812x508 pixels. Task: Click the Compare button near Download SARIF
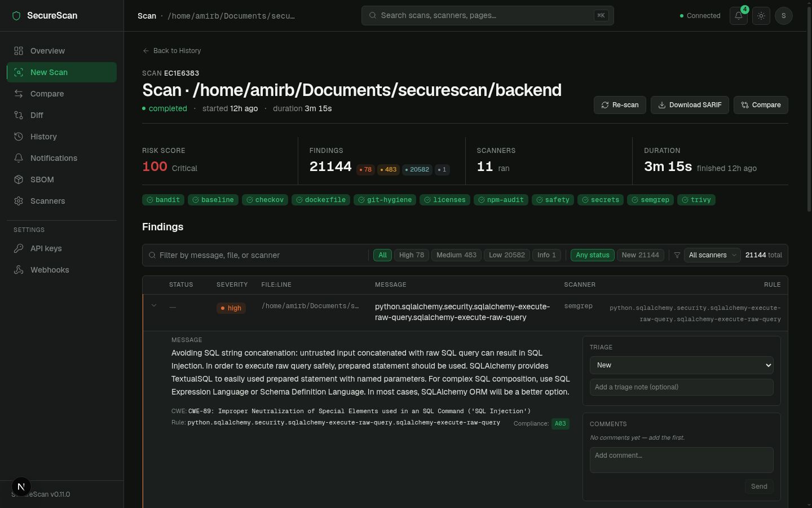point(761,105)
